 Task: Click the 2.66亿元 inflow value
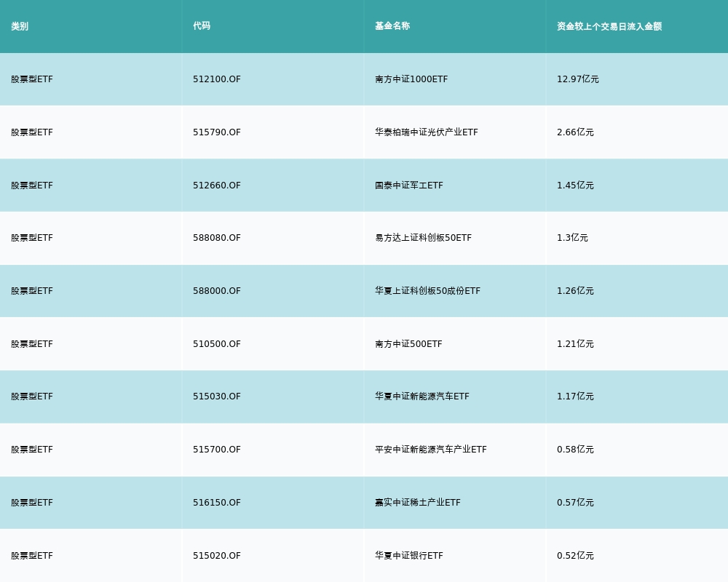tap(575, 132)
